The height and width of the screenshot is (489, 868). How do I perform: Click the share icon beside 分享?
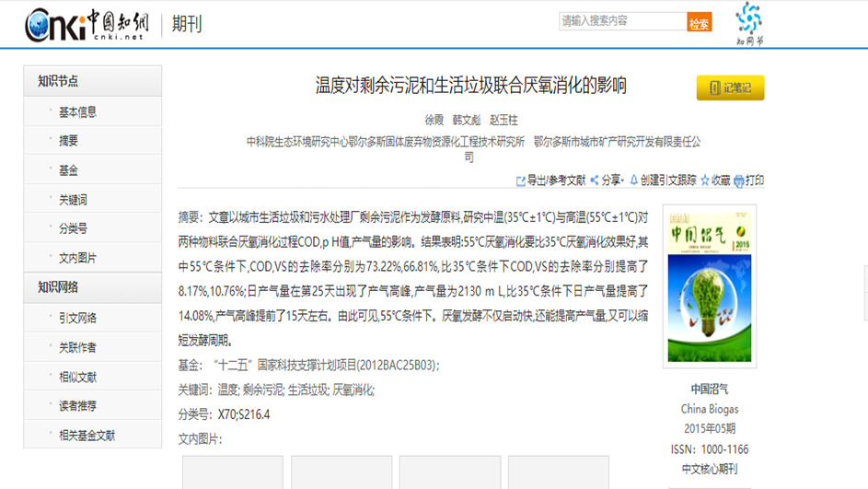(595, 180)
